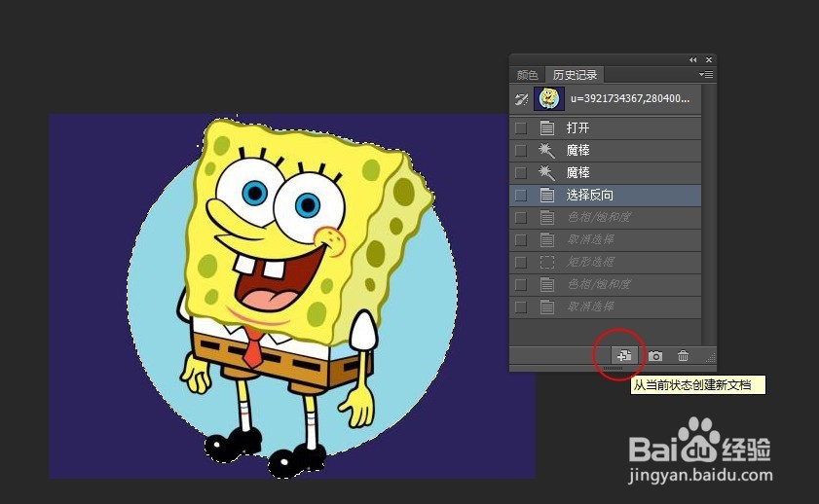Click the SpongeBob snapshot thumbnail
The width and height of the screenshot is (819, 504).
coord(549,98)
